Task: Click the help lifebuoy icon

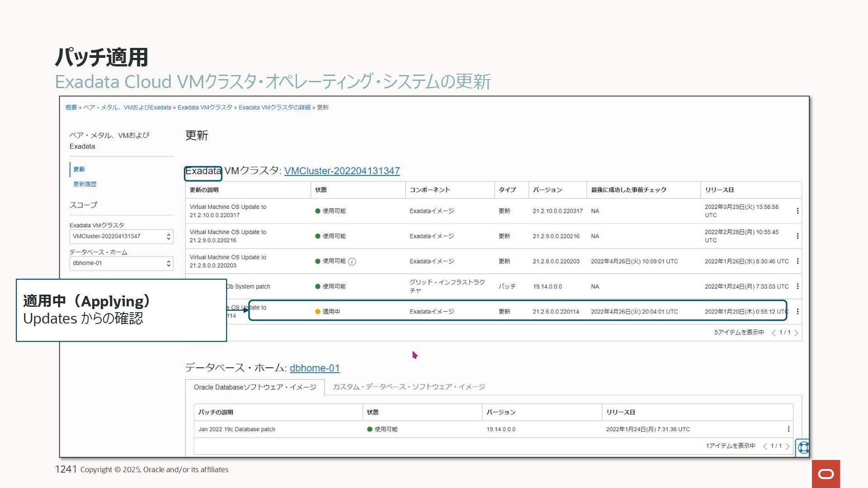Action: click(x=803, y=447)
